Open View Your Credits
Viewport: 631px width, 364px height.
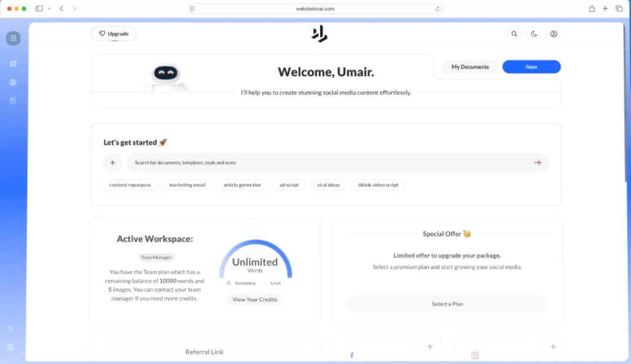pos(254,300)
